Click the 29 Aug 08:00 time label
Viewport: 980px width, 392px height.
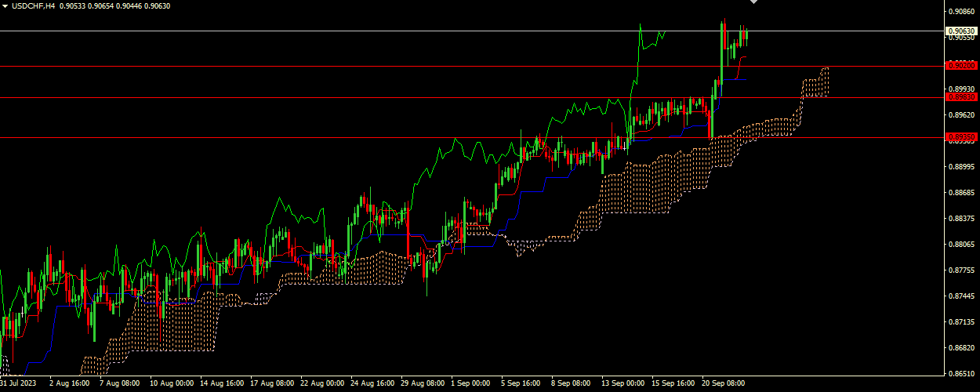(x=423, y=384)
